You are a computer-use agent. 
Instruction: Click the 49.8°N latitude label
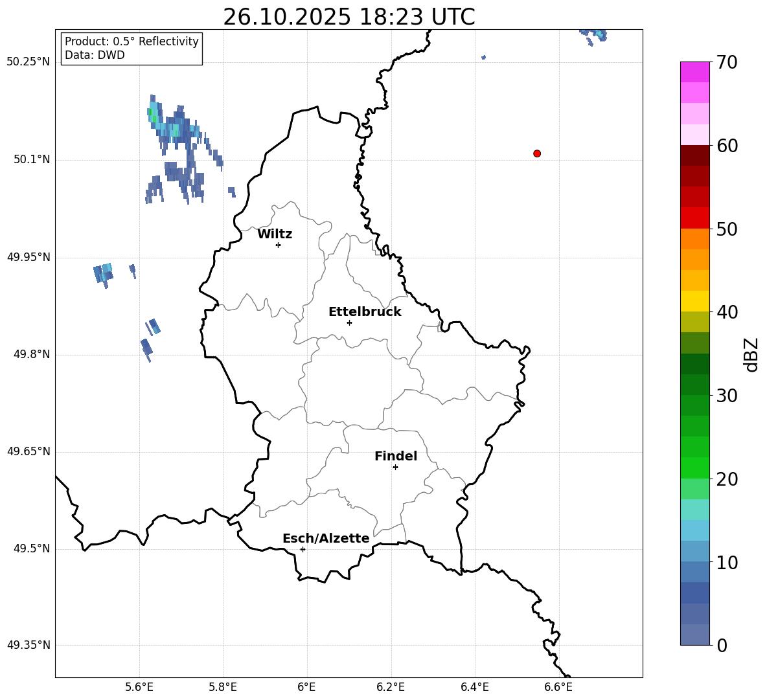[x=32, y=354]
